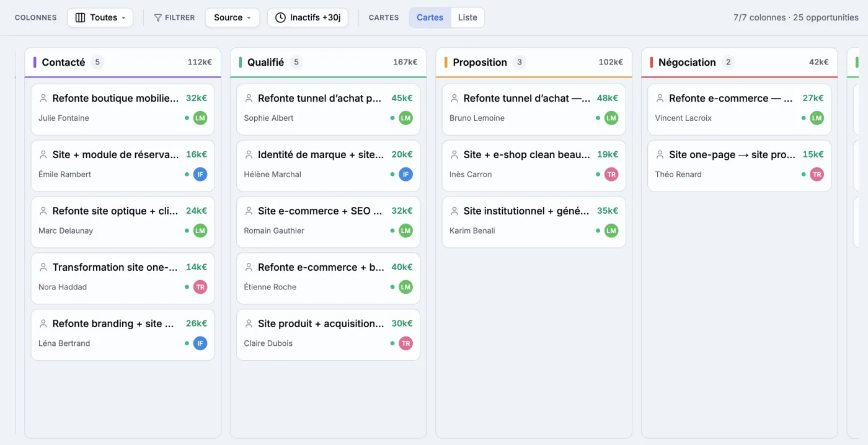Viewport: 868px width, 445px height.
Task: Click person icon on Transformation site one- card
Action: pos(43,267)
